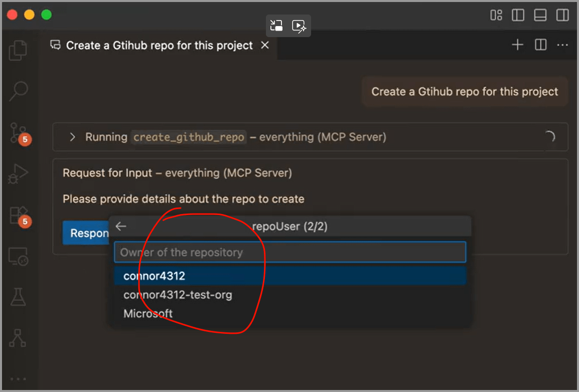Toggle the primary side bar layout icon

pos(518,16)
